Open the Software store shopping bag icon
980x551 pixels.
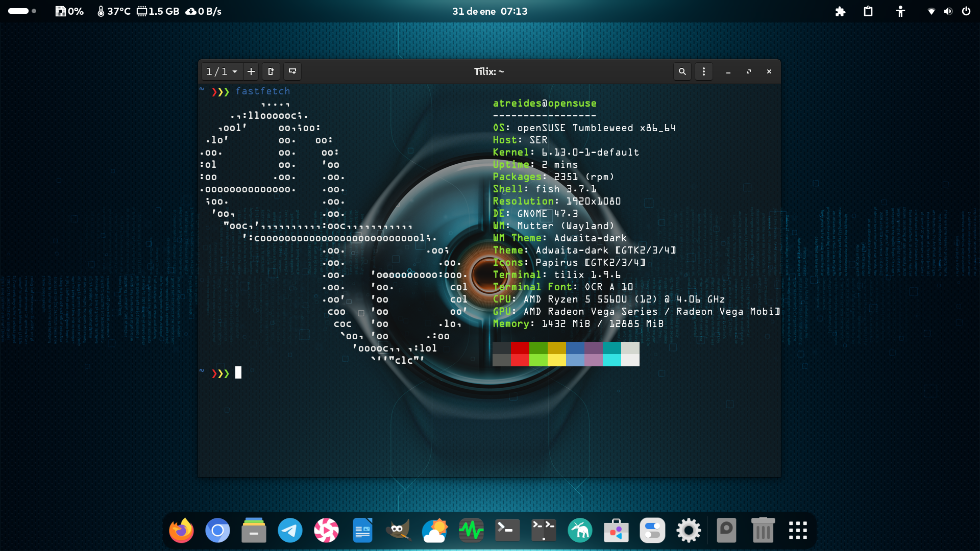(x=616, y=531)
